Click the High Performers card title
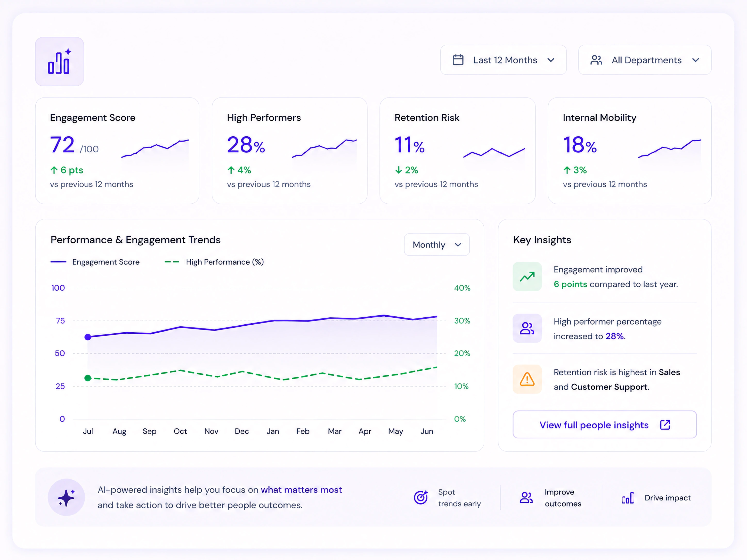Image resolution: width=747 pixels, height=560 pixels. click(x=264, y=118)
